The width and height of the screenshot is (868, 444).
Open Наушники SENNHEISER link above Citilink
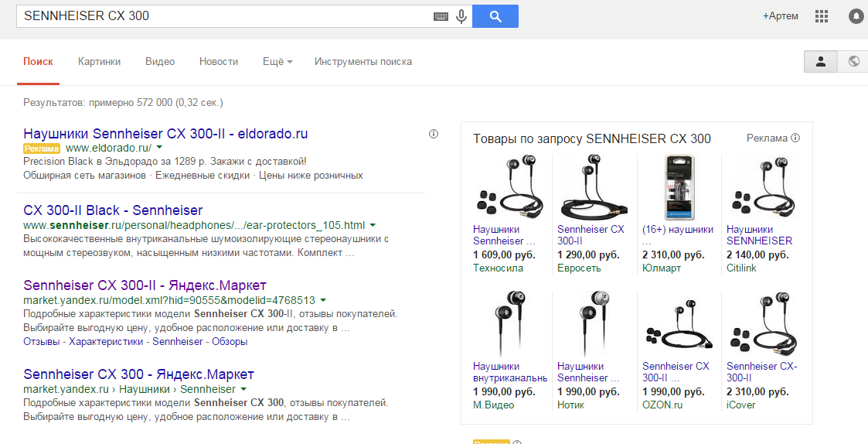tap(760, 235)
